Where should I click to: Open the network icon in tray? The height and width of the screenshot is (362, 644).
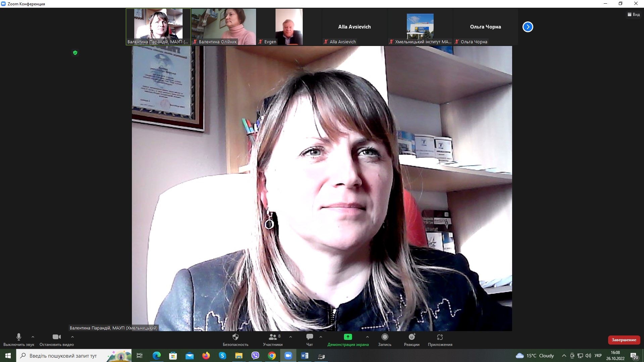coord(580,356)
